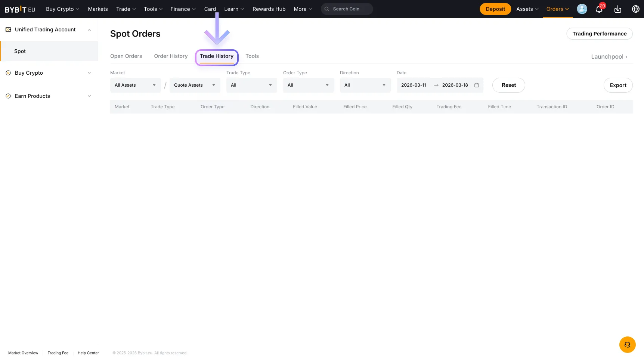Viewport: 644px width, 357px height.
Task: Open the Launchpool link
Action: pos(609,56)
